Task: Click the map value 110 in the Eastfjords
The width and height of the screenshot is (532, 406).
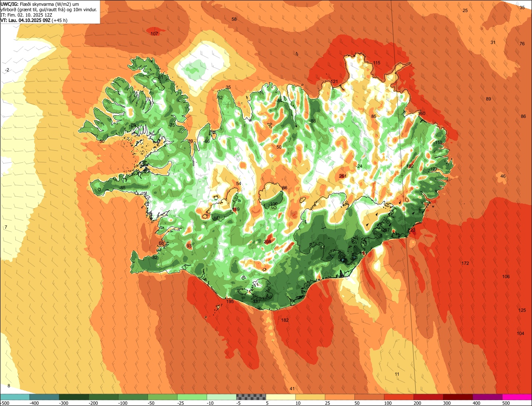Action: [x=438, y=142]
